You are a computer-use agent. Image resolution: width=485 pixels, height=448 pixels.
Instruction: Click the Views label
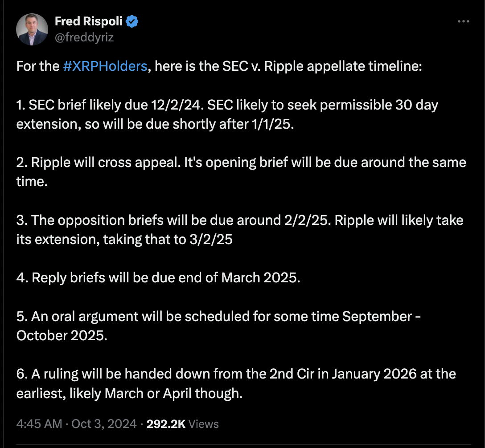pyautogui.click(x=204, y=424)
